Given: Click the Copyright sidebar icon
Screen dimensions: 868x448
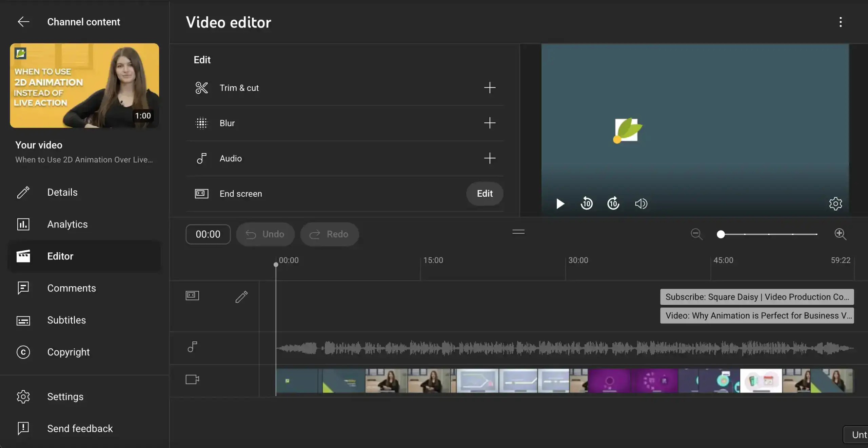Looking at the screenshot, I should coord(23,352).
